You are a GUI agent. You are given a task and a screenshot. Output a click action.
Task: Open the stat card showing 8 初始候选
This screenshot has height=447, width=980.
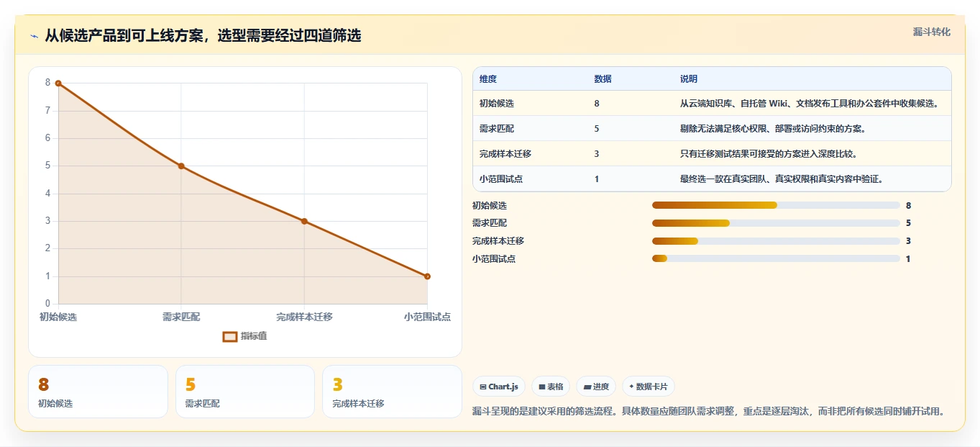98,392
